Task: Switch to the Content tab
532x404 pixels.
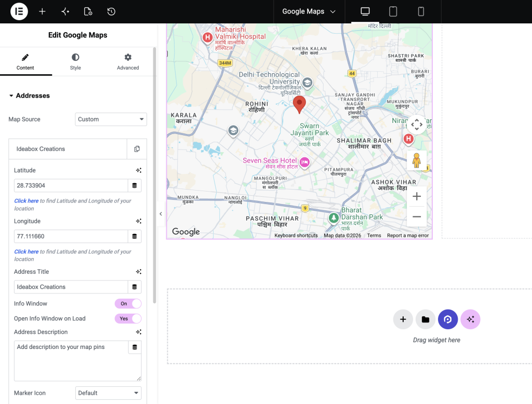Action: (25, 62)
